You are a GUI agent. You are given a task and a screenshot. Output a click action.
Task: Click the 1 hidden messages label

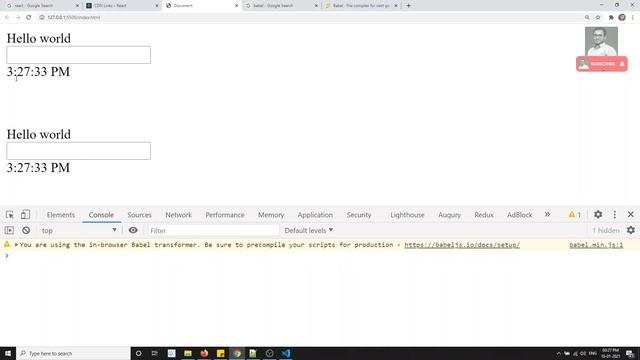(x=606, y=231)
